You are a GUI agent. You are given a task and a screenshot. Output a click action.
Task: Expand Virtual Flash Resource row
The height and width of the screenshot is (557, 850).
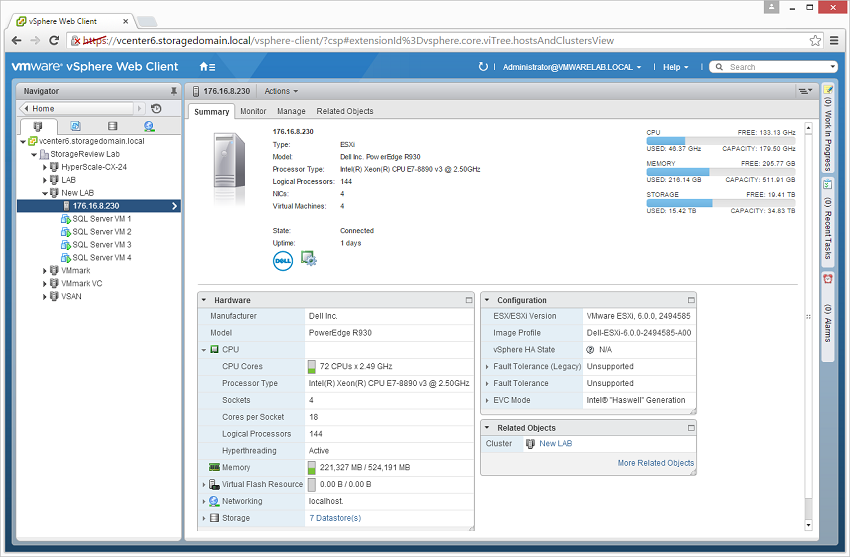point(204,485)
